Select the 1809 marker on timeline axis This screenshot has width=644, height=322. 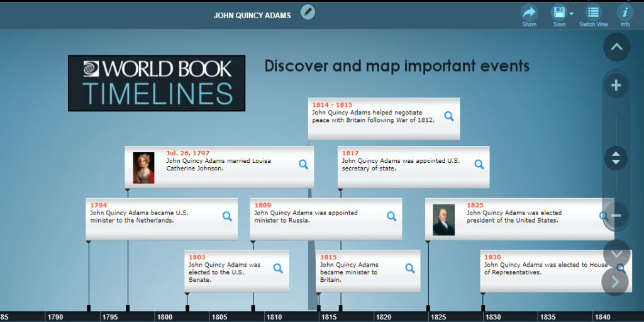pos(253,308)
